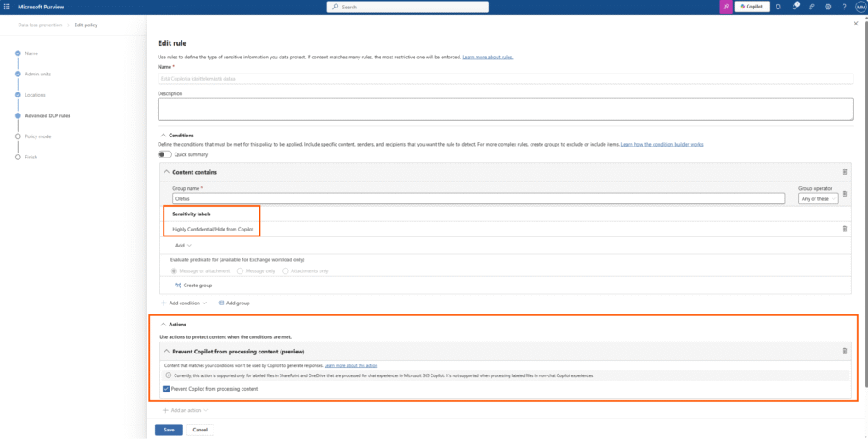Click the icon between badged icon and gear
Viewport: 868px width, 439px height.
click(811, 7)
